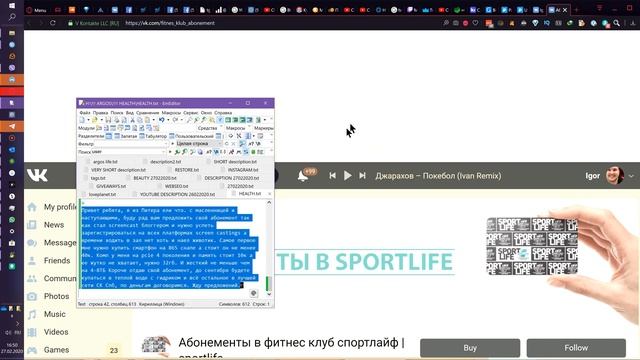The height and width of the screenshot is (360, 640).
Task: Open a new browser tab with plus
Action: click(x=576, y=9)
